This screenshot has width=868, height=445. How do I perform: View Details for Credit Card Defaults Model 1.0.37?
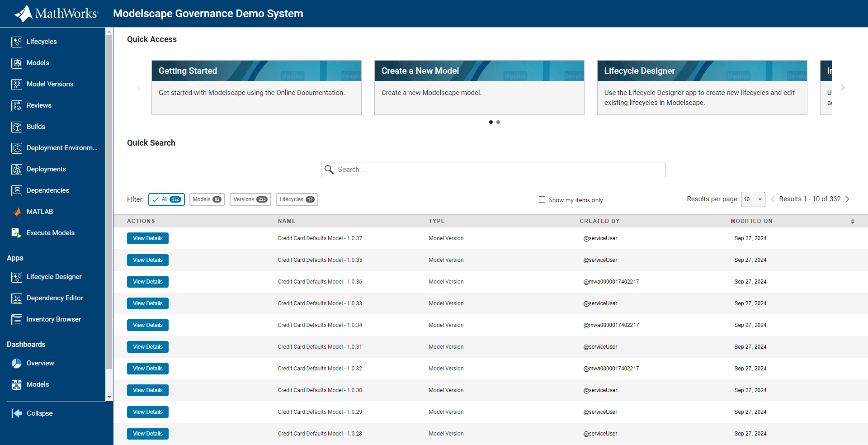pyautogui.click(x=147, y=238)
